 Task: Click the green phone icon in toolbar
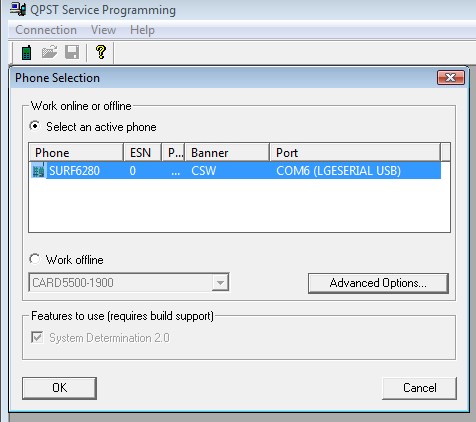[26, 53]
